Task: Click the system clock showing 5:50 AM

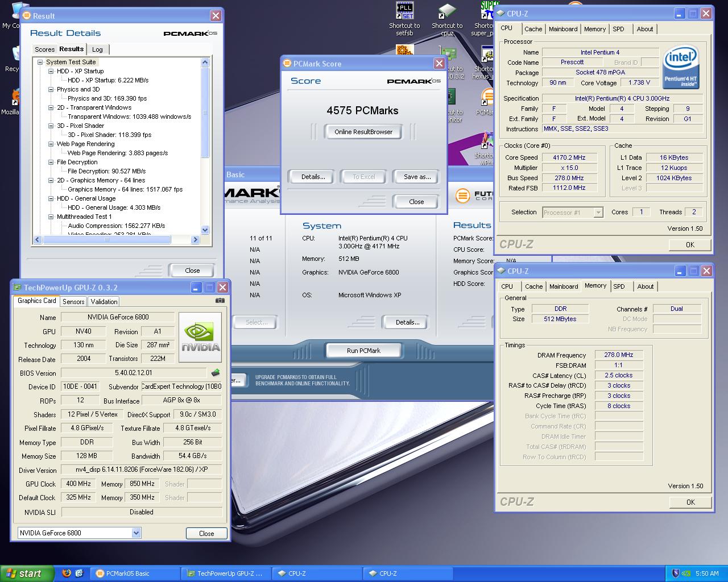Action: click(707, 573)
